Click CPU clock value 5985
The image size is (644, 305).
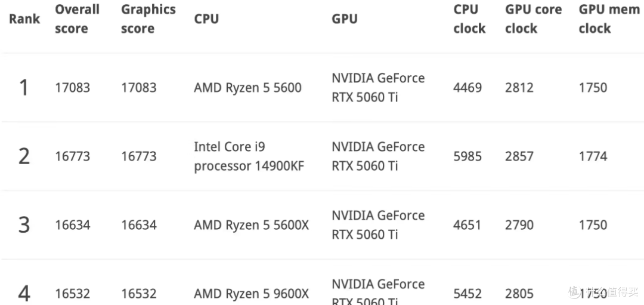pyautogui.click(x=467, y=156)
